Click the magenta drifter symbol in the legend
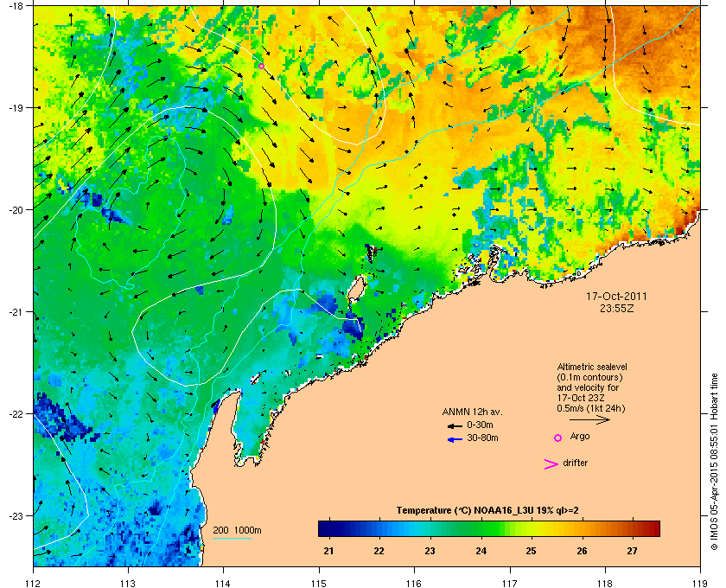 (x=551, y=464)
